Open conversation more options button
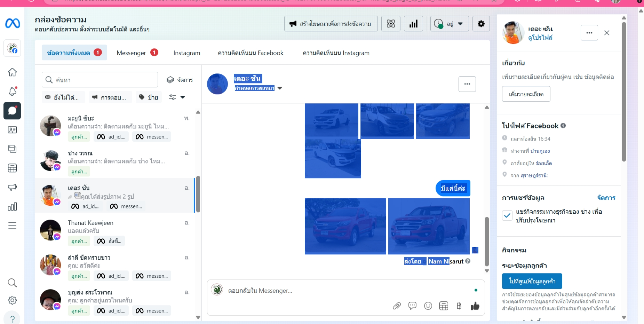 pyautogui.click(x=467, y=84)
